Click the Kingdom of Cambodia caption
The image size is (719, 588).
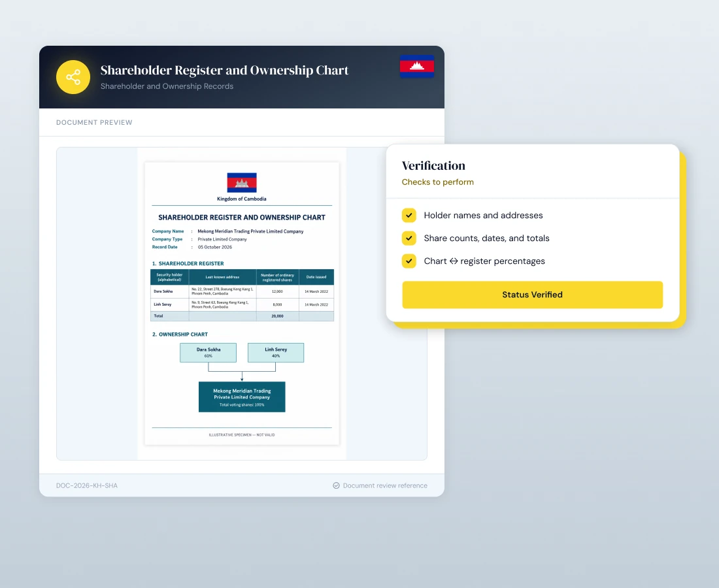242,199
